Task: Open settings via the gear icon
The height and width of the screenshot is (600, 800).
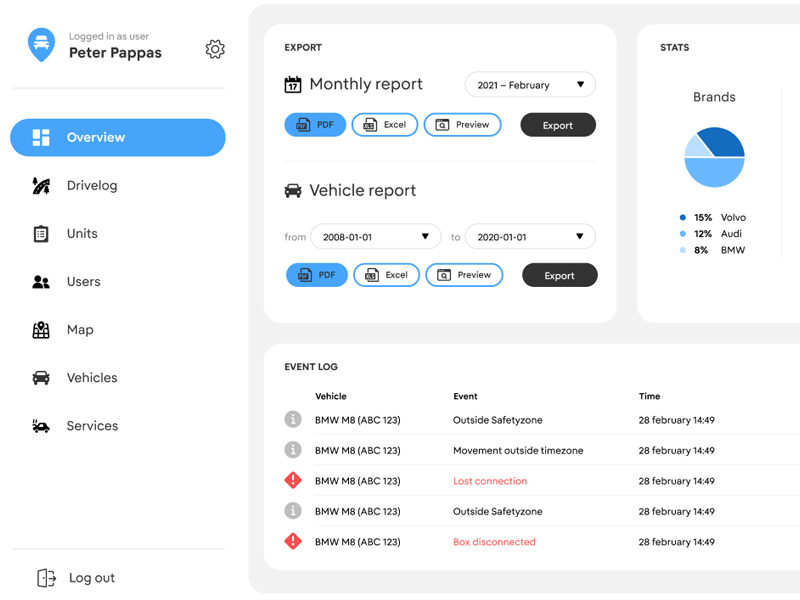Action: click(x=215, y=49)
